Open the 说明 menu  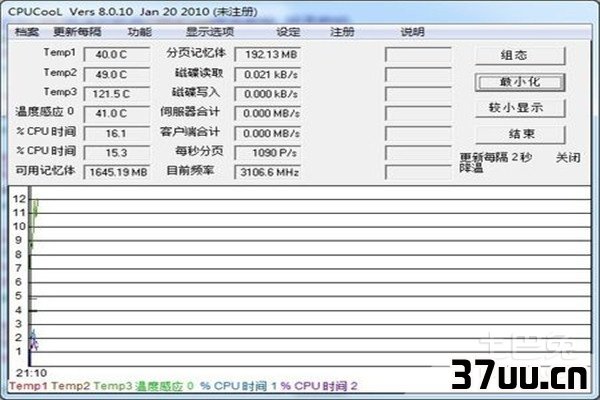click(412, 32)
